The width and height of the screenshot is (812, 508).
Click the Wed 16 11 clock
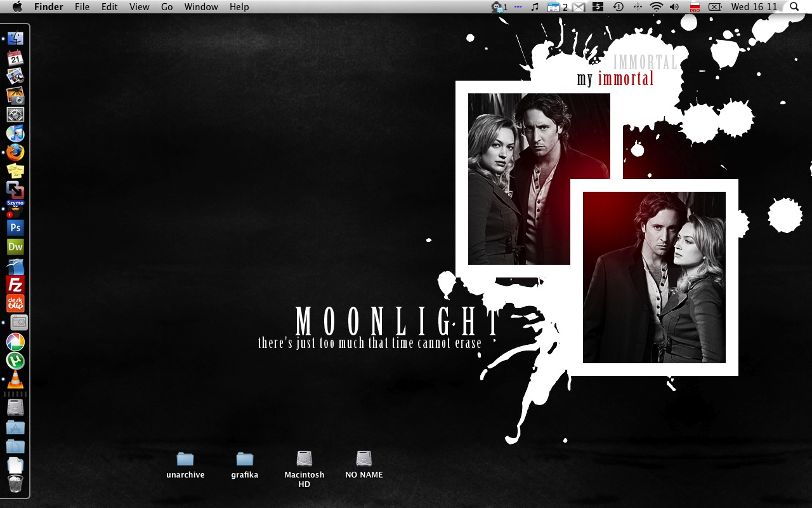[x=754, y=7]
